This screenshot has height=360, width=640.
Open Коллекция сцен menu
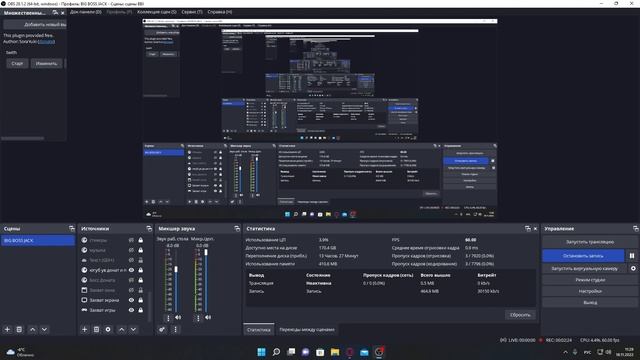157,12
